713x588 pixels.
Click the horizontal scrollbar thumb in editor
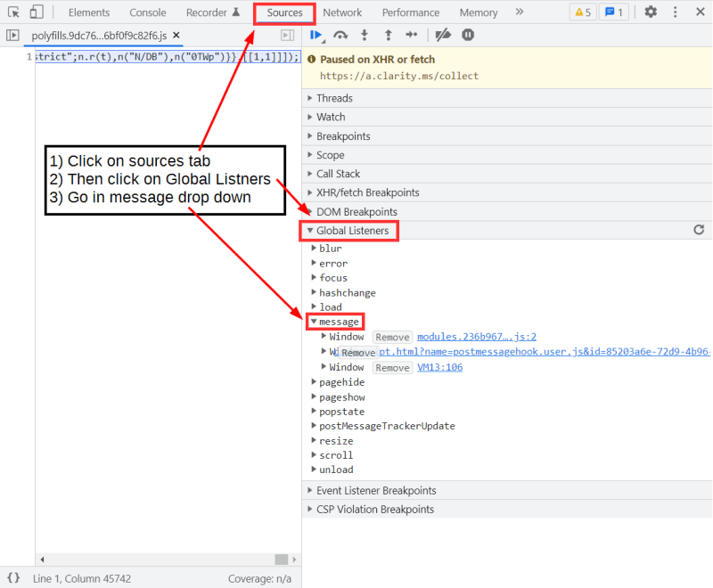pos(282,559)
